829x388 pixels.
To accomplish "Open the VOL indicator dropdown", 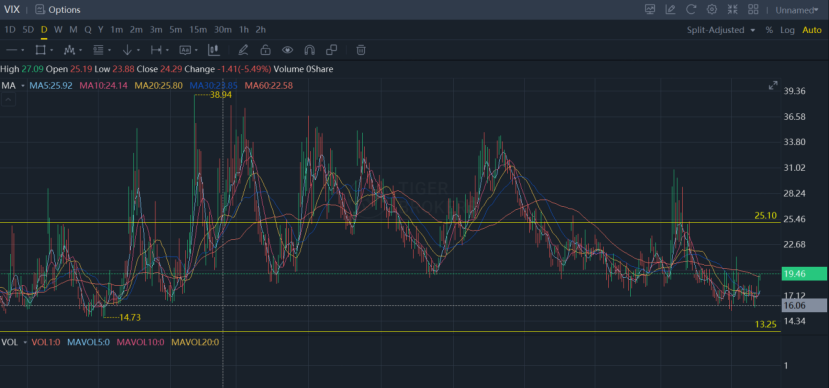I will pyautogui.click(x=25, y=343).
